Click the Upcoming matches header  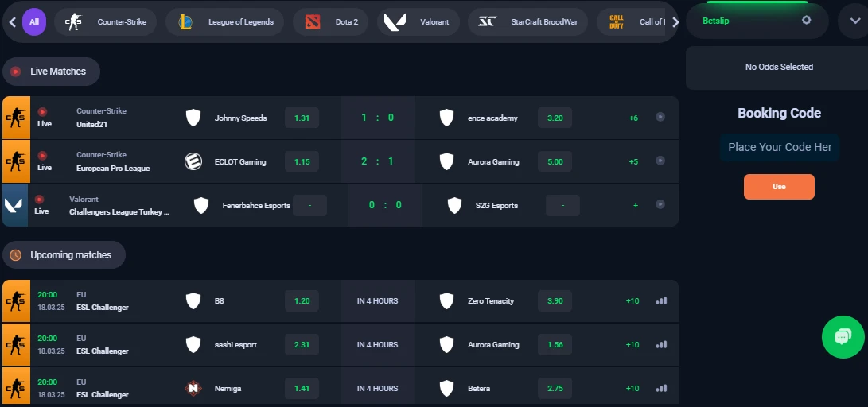coord(64,255)
